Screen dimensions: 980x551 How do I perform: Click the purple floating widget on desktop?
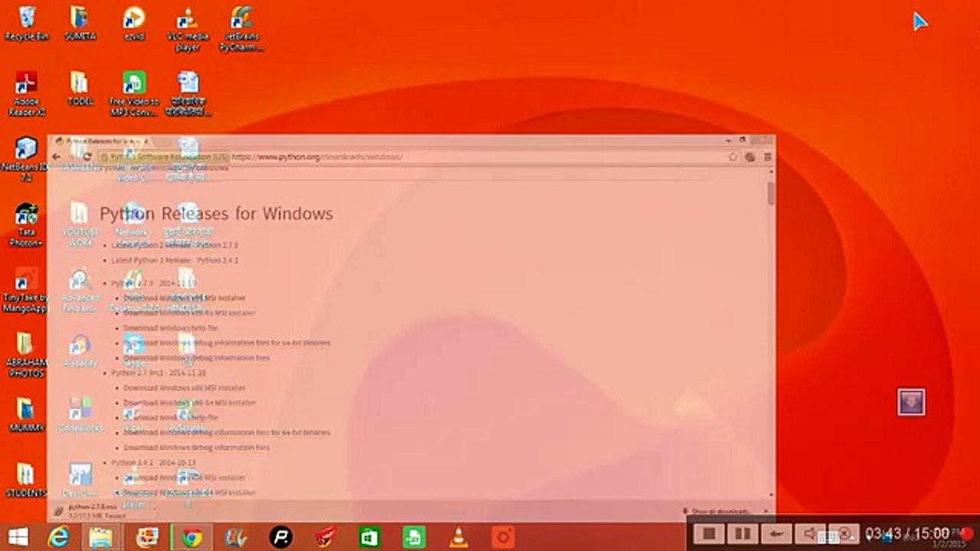[x=911, y=403]
